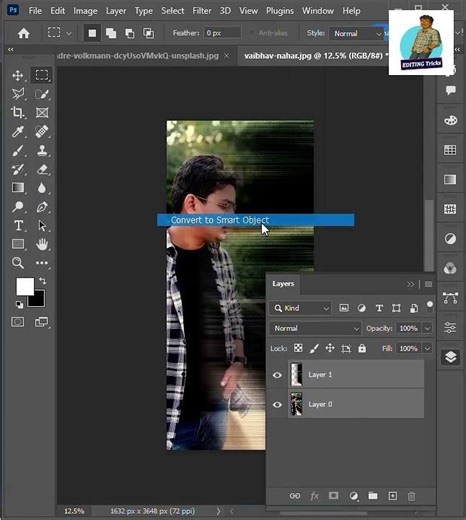
Task: Select the Zoom tool
Action: coord(18,263)
